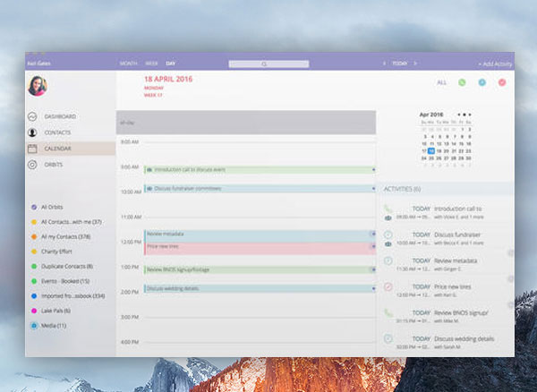Click calendar icon in Discuss fundraiser event
Viewport: 537px width, 392px height.
[149, 189]
